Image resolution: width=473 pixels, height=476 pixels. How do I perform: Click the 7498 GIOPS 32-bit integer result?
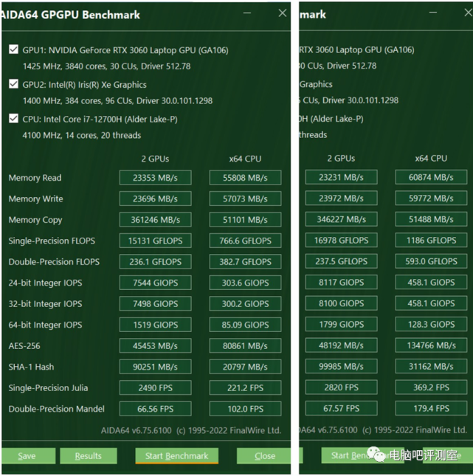click(155, 303)
